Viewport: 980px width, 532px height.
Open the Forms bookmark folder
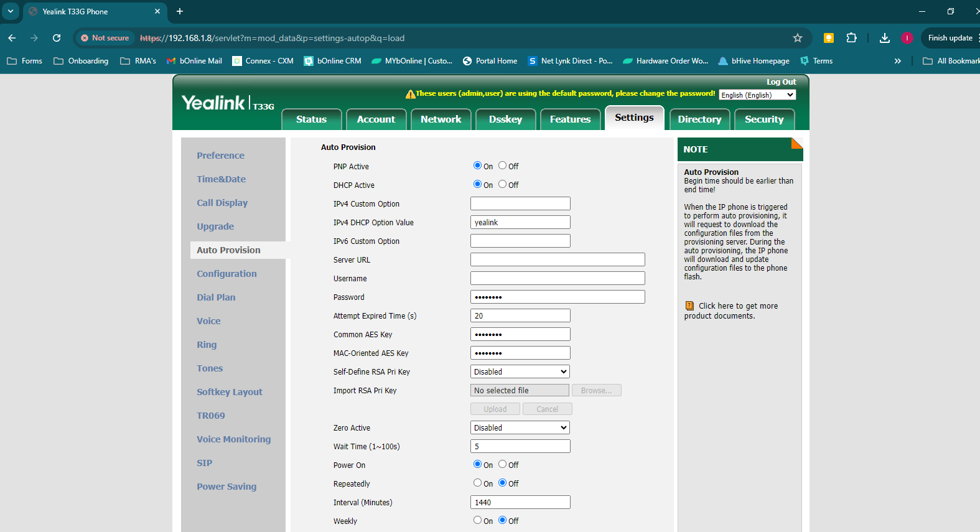[25, 61]
